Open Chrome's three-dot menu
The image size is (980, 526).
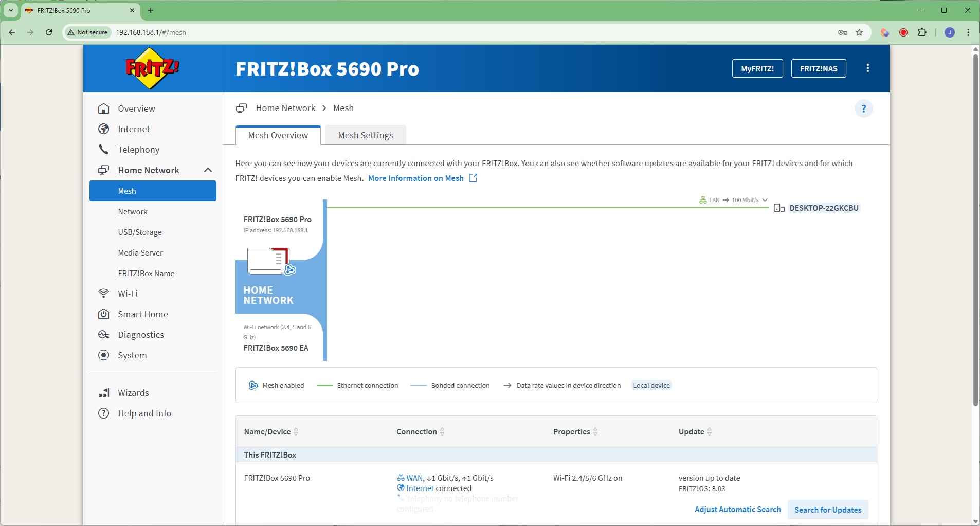point(968,32)
